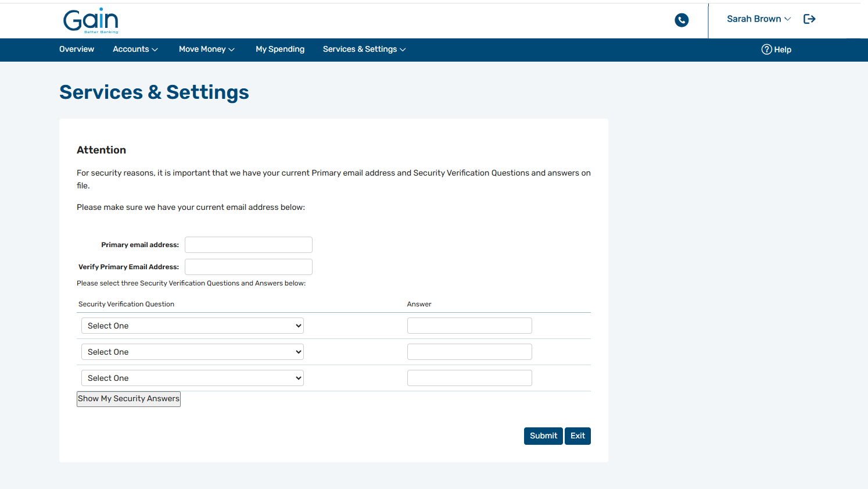868x489 pixels.
Task: Click the Exit button
Action: 578,436
